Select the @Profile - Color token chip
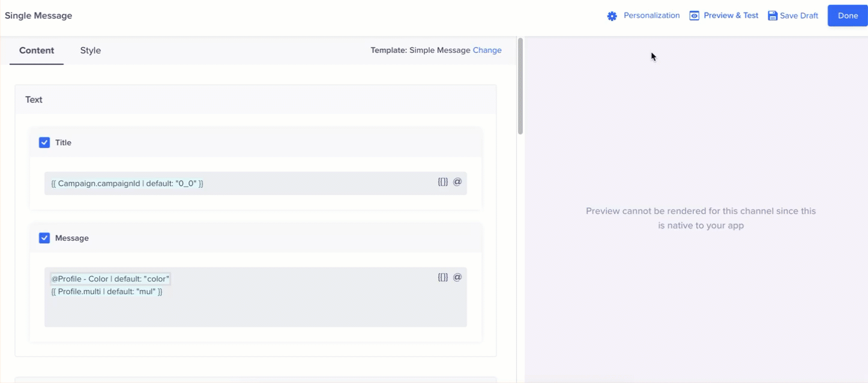The image size is (868, 383). (x=110, y=278)
